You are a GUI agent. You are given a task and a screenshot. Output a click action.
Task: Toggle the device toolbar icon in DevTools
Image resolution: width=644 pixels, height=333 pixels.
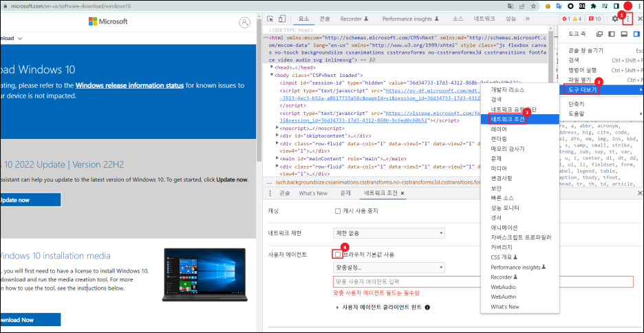tap(282, 19)
